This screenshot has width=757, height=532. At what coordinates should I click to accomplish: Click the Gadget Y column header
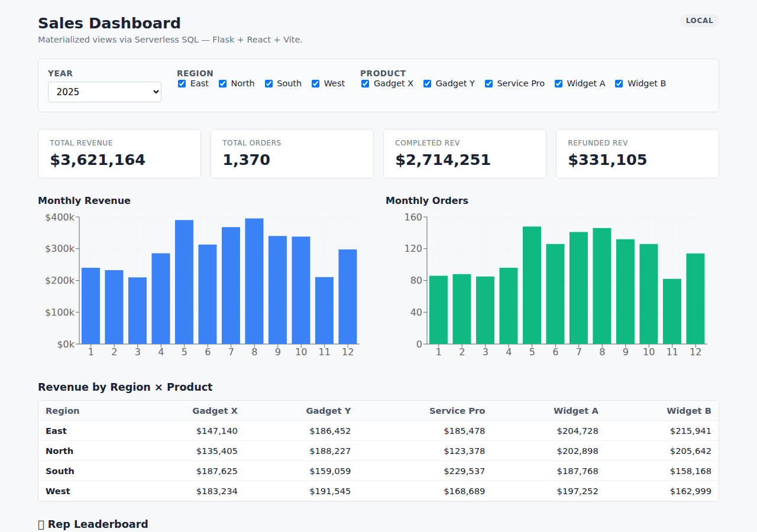pyautogui.click(x=328, y=411)
